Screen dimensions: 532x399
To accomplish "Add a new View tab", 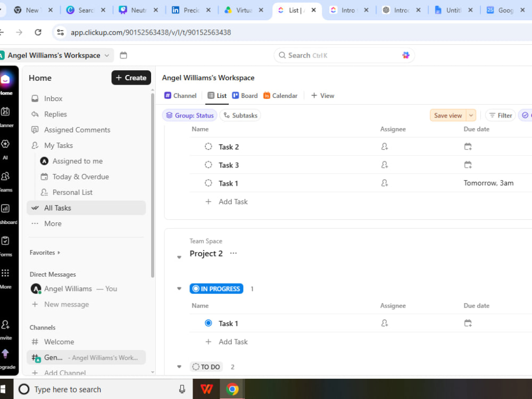I will pos(323,96).
